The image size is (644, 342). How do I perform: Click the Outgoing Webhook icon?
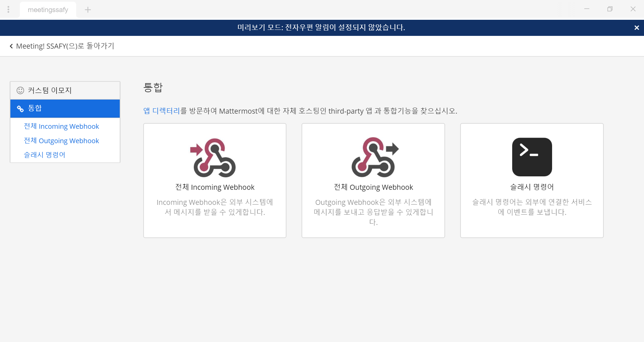point(375,157)
